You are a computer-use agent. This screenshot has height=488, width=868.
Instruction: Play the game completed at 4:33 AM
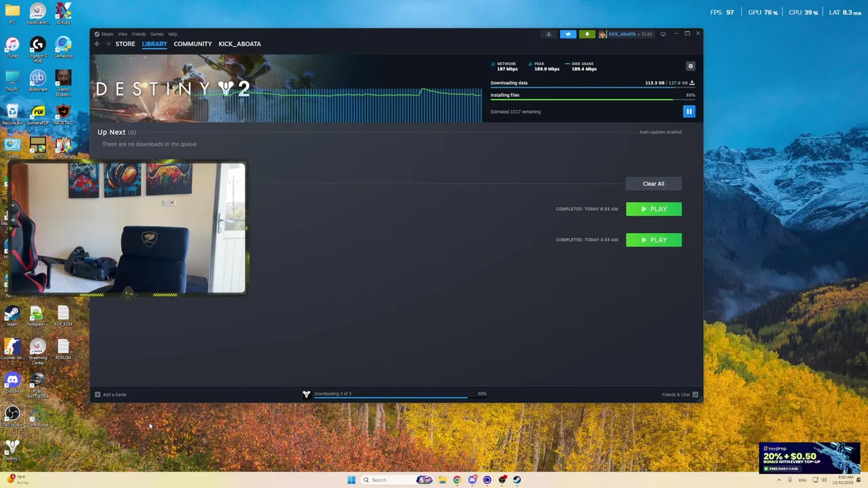pyautogui.click(x=654, y=240)
